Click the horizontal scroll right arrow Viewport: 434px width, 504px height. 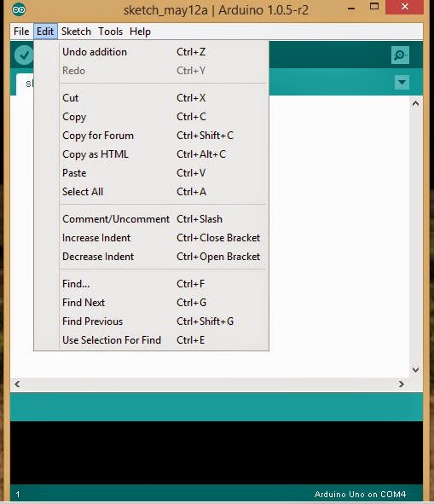401,384
